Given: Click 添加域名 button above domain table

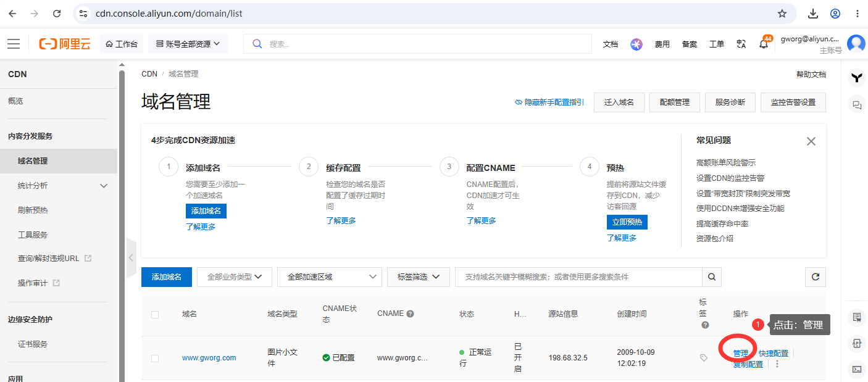Looking at the screenshot, I should 167,277.
